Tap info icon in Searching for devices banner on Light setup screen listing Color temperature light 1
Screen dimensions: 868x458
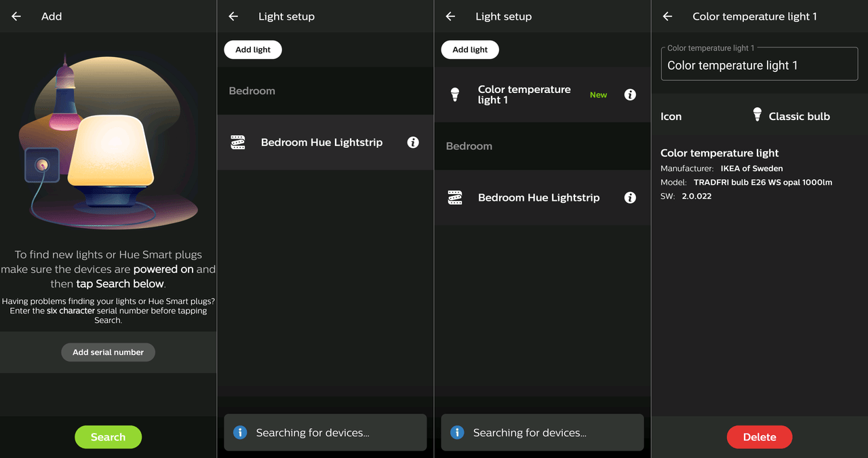pos(457,432)
